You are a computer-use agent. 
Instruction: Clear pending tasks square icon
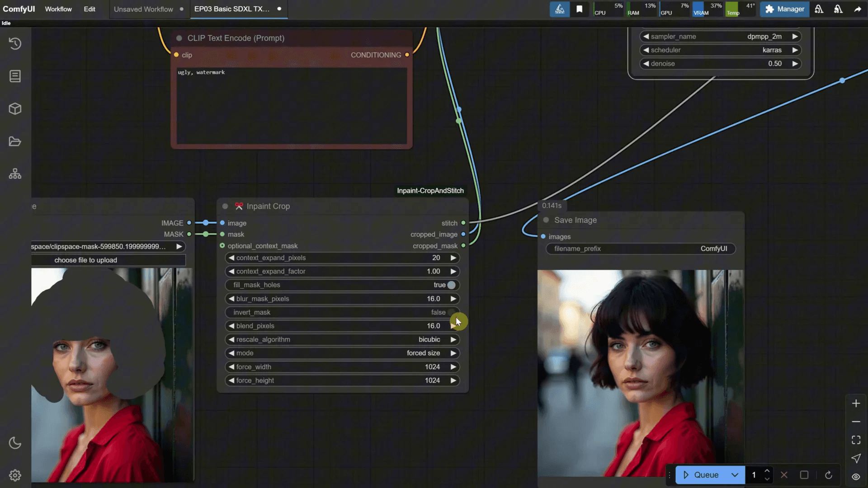click(x=804, y=475)
